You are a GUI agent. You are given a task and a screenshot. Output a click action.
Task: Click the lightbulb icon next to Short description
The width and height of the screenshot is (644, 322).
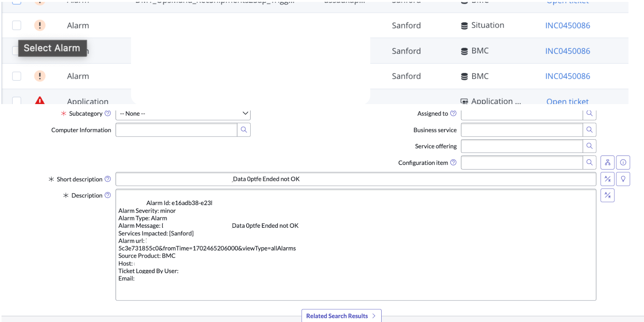[x=623, y=179]
